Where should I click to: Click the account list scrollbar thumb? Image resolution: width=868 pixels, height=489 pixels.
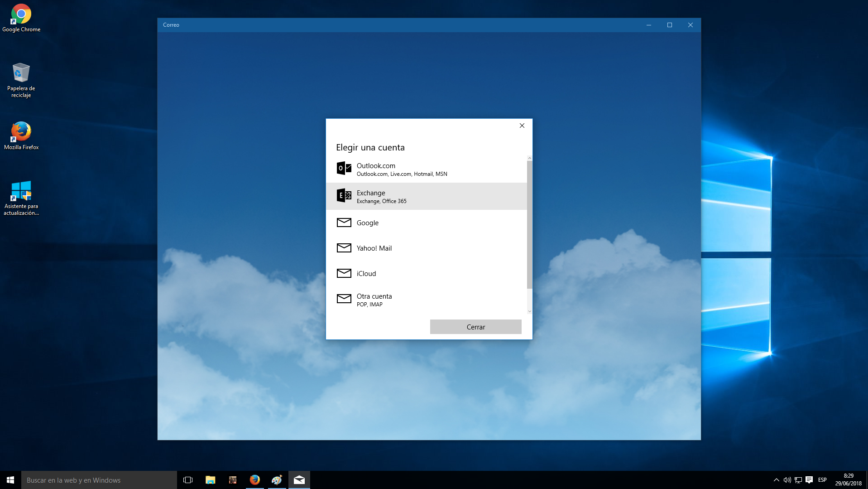(530, 224)
